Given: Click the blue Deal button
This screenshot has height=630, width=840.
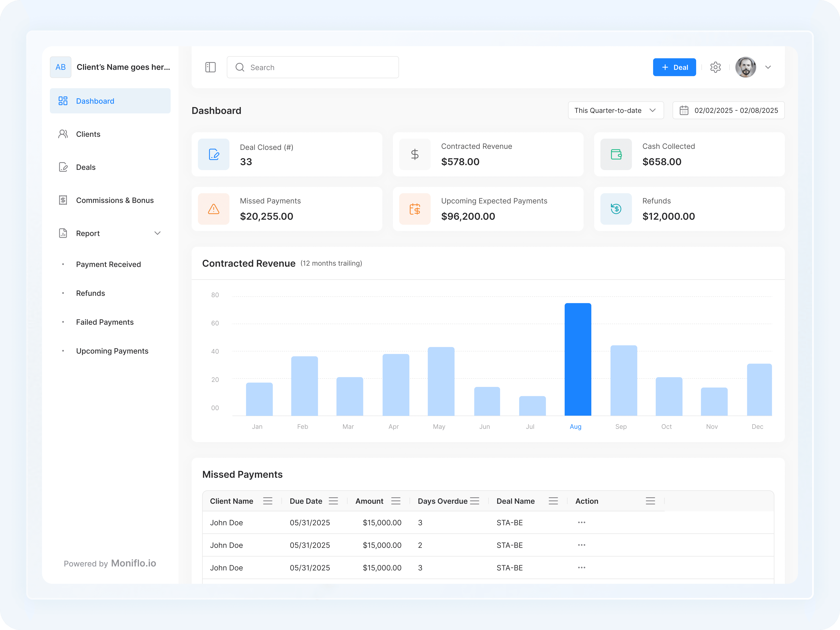Looking at the screenshot, I should 674,67.
